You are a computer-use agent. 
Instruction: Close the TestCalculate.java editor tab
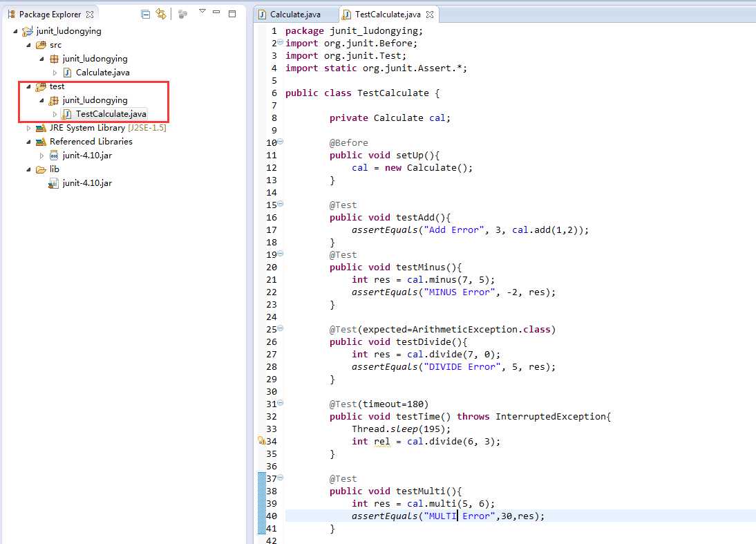click(x=429, y=15)
